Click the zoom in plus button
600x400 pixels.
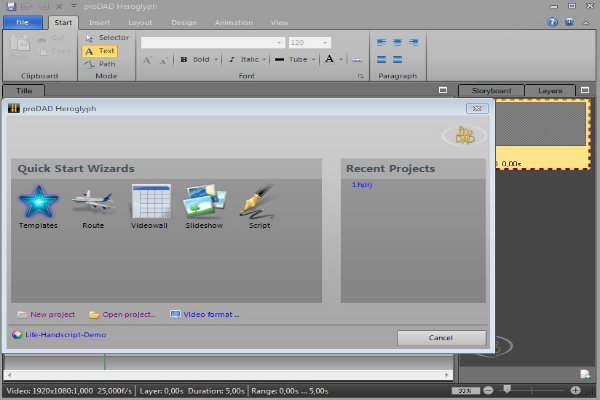[575, 390]
